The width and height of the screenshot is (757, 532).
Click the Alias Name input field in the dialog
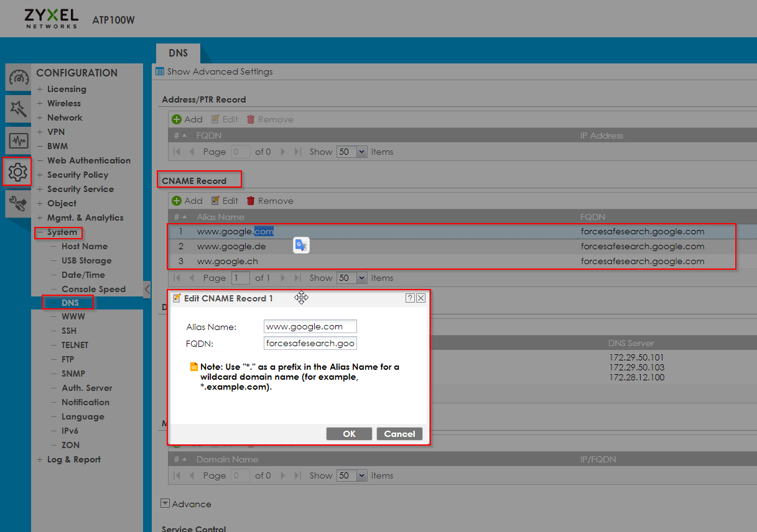pyautogui.click(x=310, y=326)
